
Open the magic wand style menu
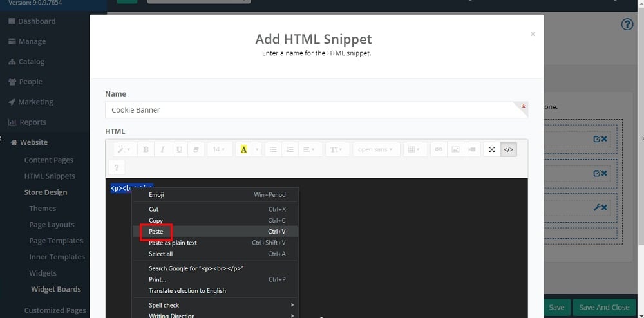pos(124,150)
